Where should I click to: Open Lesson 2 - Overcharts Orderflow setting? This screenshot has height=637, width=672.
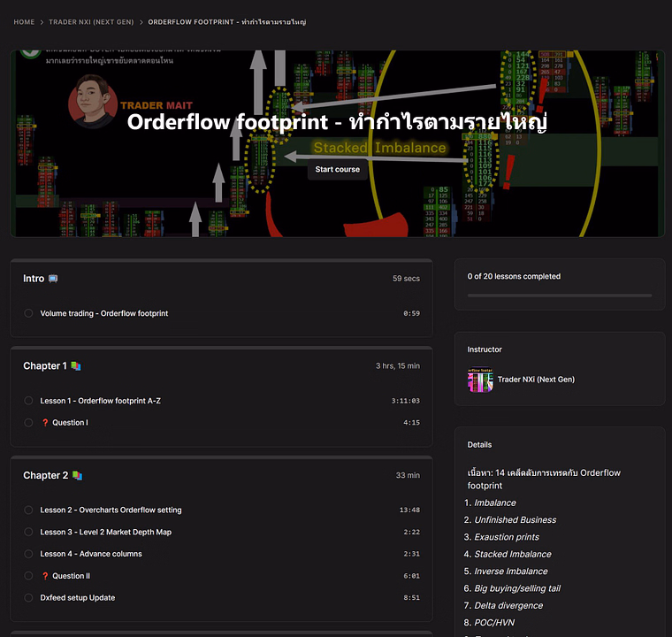(x=111, y=510)
